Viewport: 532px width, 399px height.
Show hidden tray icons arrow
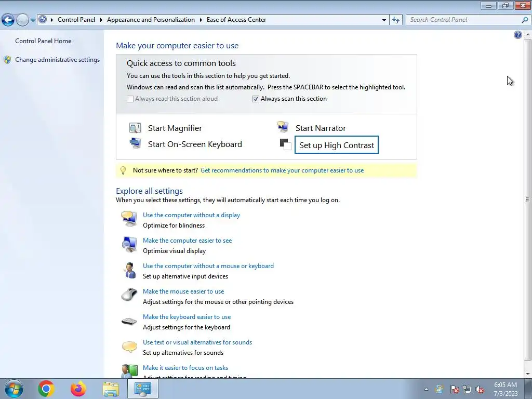point(426,389)
